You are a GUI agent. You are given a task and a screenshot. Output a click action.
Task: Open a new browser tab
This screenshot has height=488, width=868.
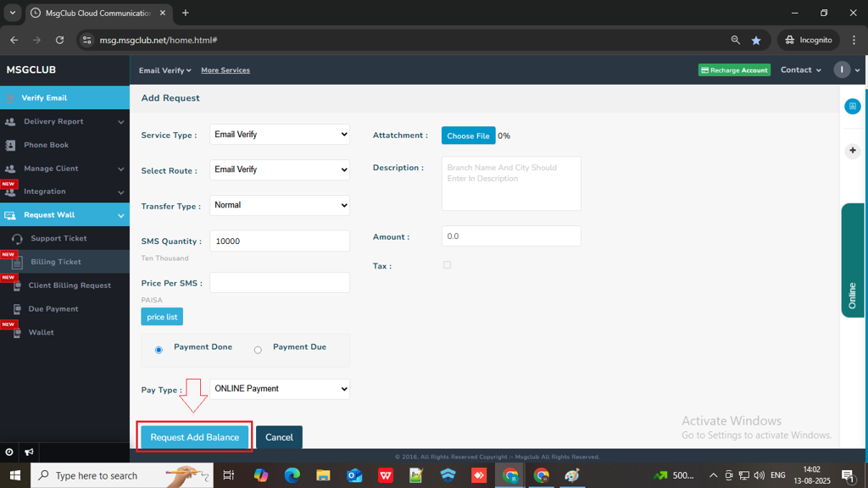(x=186, y=13)
